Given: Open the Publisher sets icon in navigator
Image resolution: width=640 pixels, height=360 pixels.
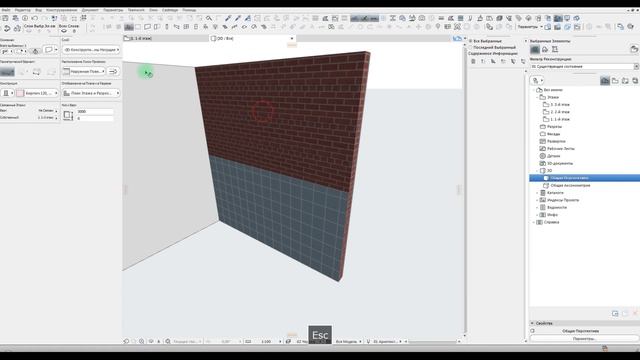Looking at the screenshot, I should tap(635, 81).
